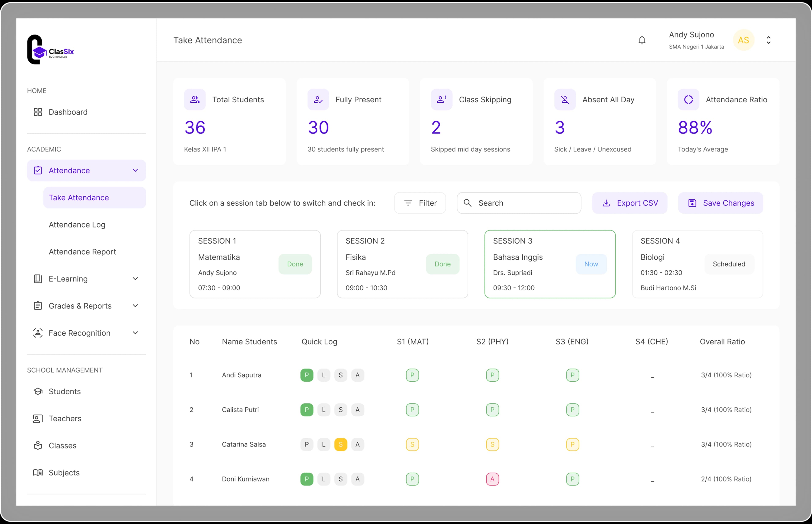Open the account switcher chevrons

[x=768, y=40]
